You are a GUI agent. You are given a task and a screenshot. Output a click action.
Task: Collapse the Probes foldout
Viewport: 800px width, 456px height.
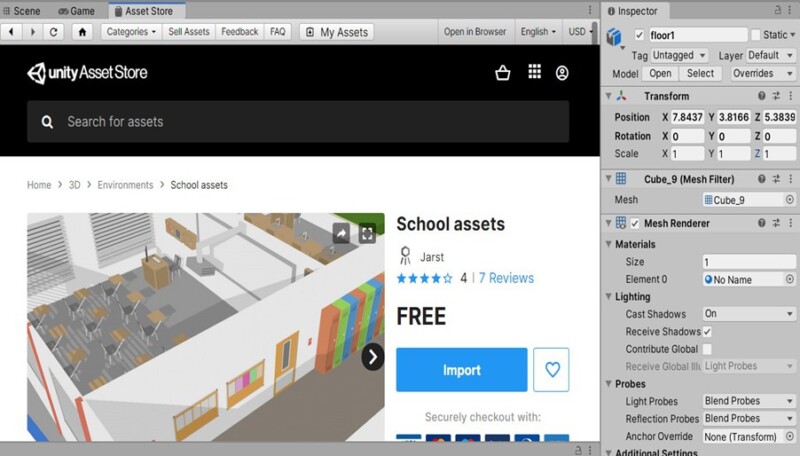[608, 384]
